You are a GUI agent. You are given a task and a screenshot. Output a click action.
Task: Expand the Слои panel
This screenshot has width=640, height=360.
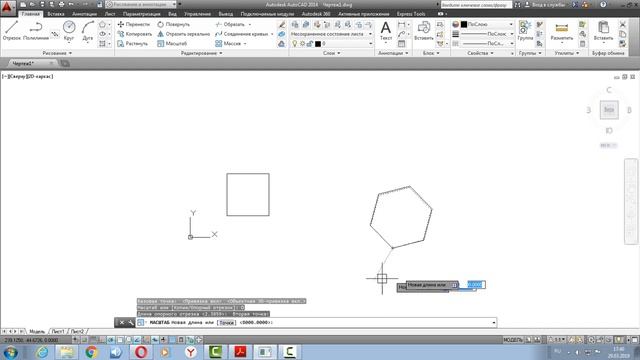pos(331,53)
